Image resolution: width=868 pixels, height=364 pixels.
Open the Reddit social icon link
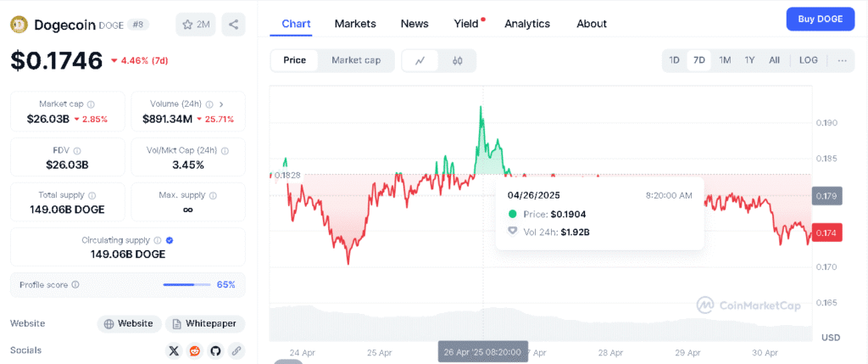pos(195,350)
